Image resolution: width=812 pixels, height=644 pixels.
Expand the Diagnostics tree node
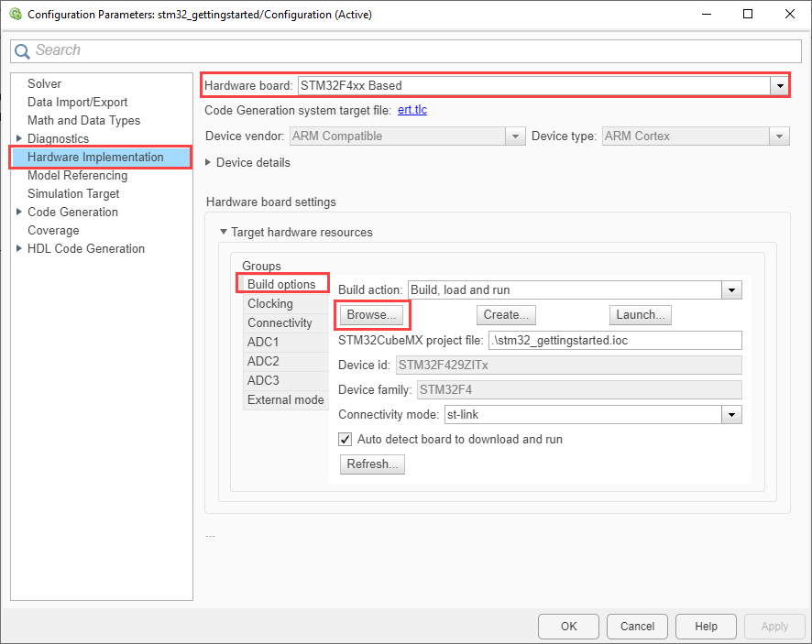[x=19, y=139]
